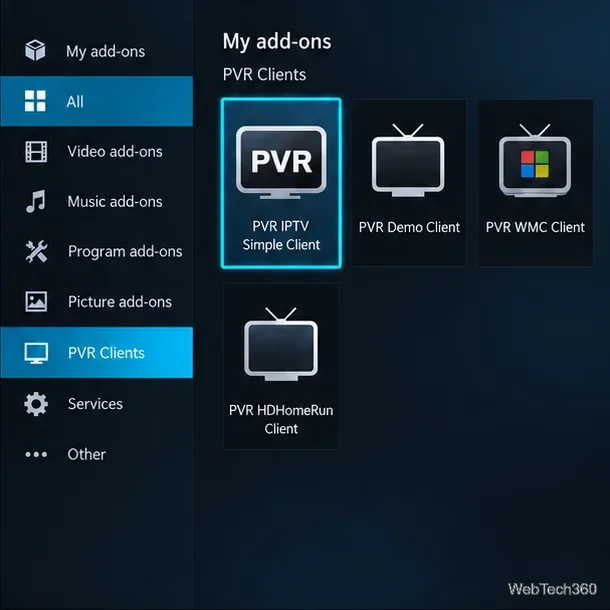
Task: Open the PVR HDHomeRun Client label
Action: point(281,419)
